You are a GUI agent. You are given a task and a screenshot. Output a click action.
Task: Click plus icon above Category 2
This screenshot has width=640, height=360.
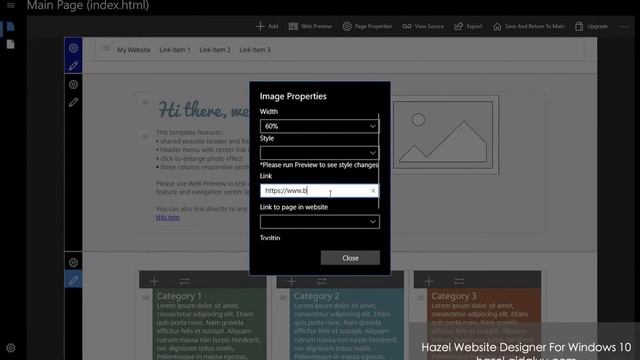click(291, 281)
